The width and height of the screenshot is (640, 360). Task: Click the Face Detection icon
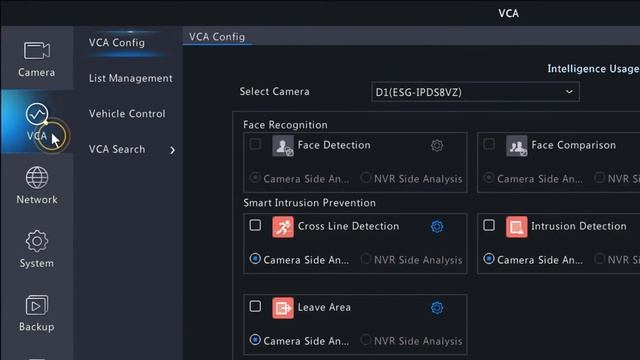283,146
